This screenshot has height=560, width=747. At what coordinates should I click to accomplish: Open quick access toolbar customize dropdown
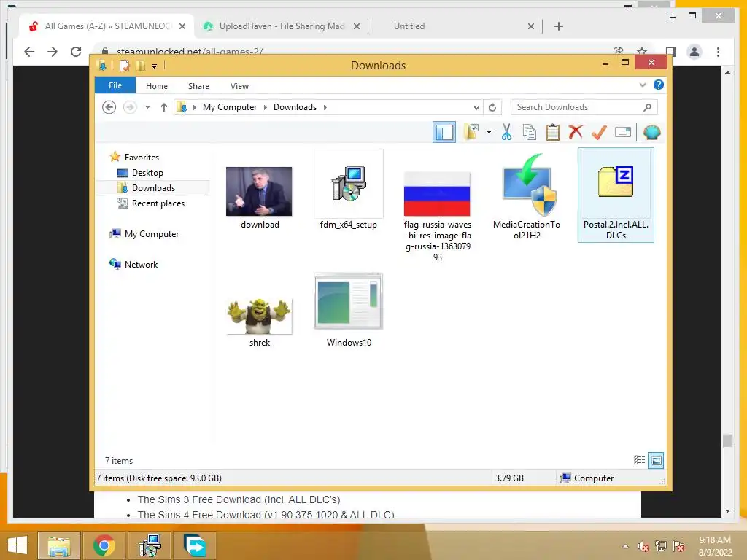coord(155,66)
